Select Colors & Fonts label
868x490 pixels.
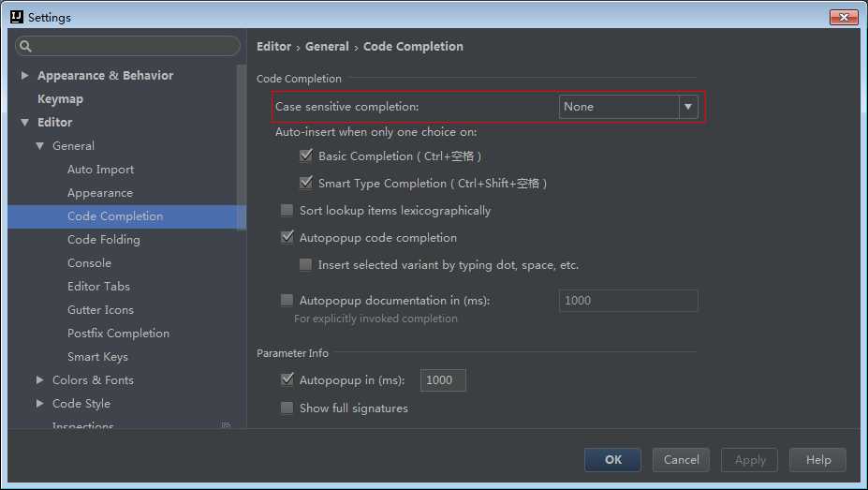(93, 379)
